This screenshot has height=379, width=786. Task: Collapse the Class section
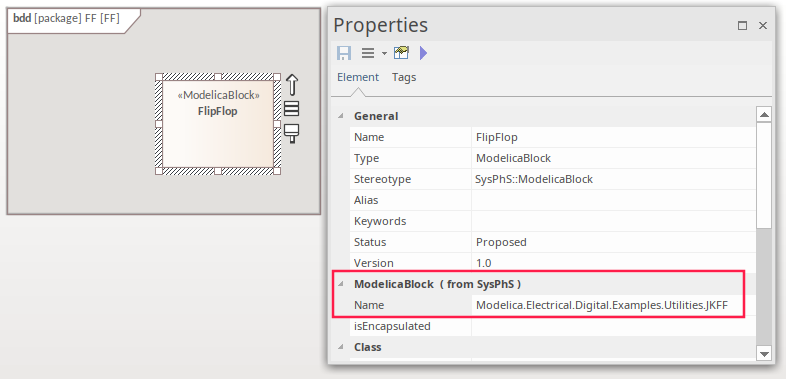point(341,347)
